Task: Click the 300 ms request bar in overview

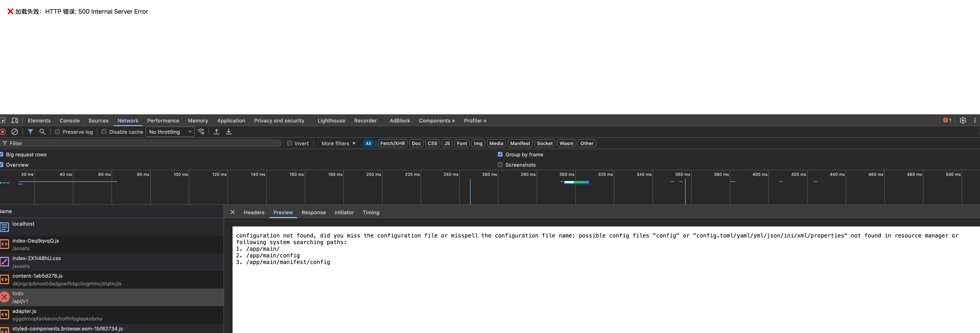Action: pos(576,182)
